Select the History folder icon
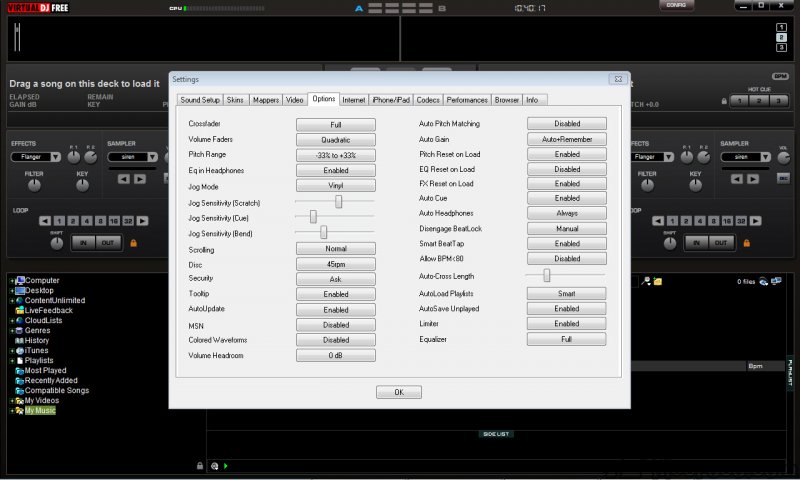 pyautogui.click(x=19, y=341)
